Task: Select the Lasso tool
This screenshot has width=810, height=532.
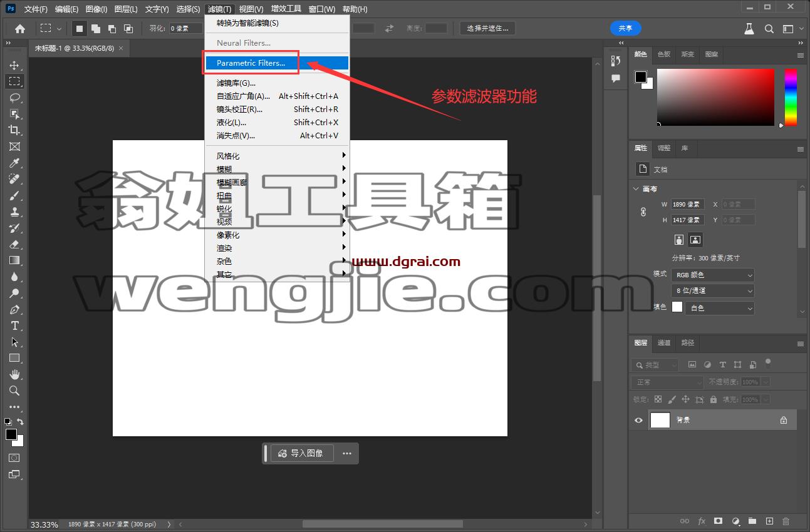Action: click(14, 98)
